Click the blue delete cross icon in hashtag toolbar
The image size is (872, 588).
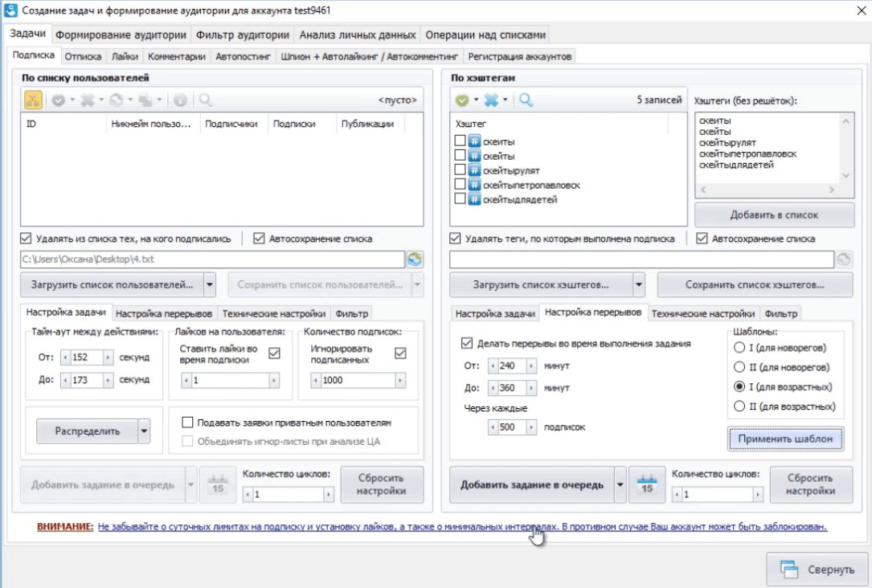[x=491, y=100]
